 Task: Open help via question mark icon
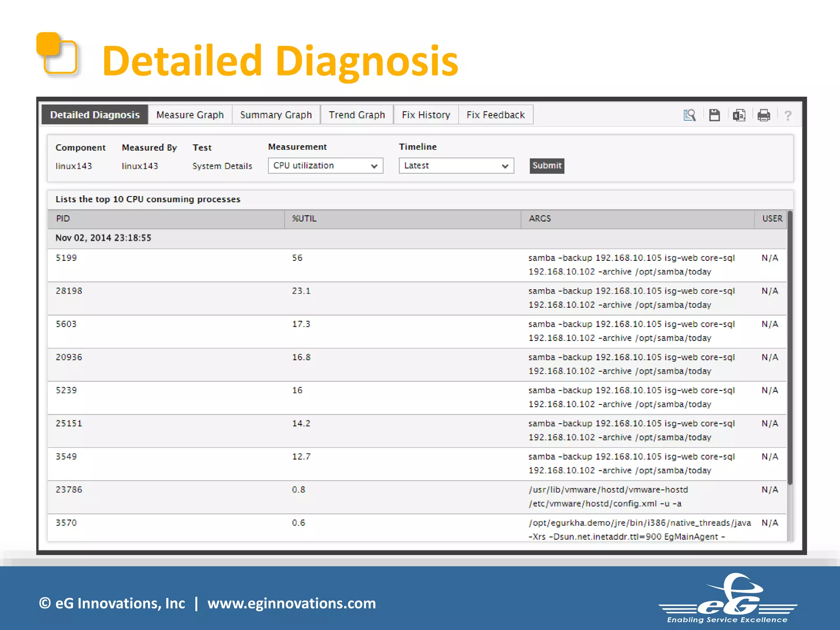787,115
